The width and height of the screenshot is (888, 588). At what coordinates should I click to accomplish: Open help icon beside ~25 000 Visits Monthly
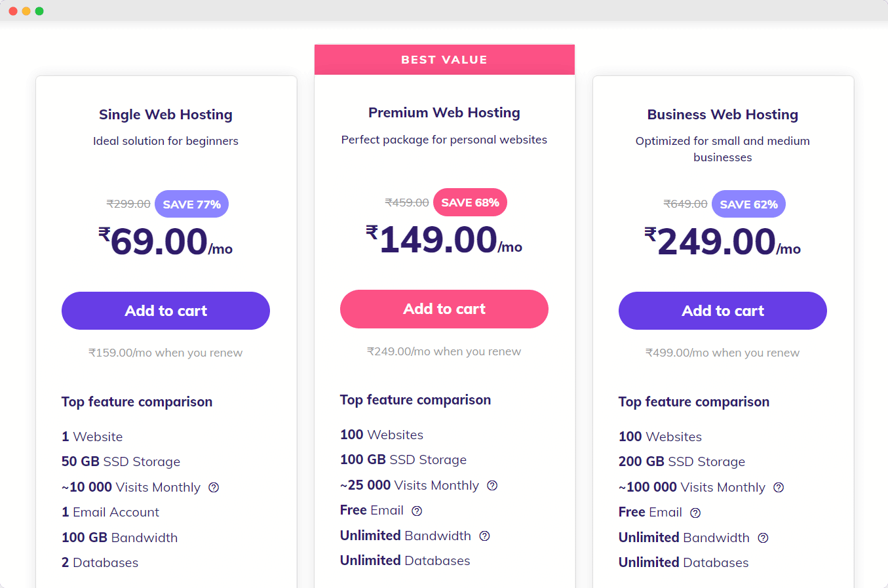click(492, 486)
